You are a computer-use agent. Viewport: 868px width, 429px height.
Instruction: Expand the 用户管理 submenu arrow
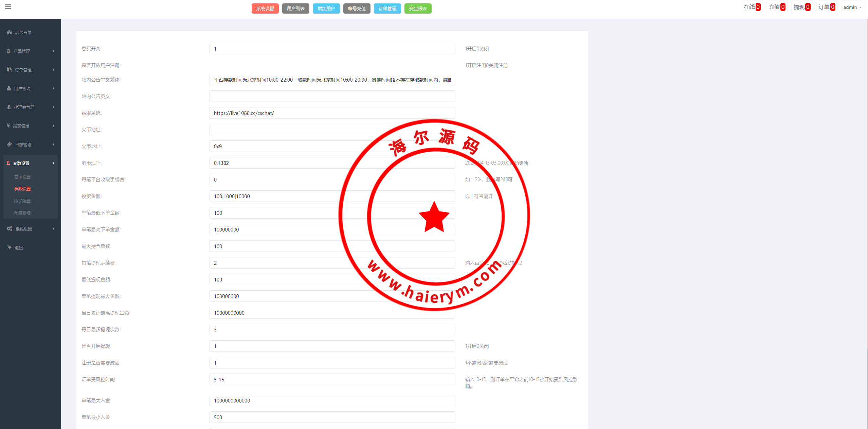click(x=53, y=88)
